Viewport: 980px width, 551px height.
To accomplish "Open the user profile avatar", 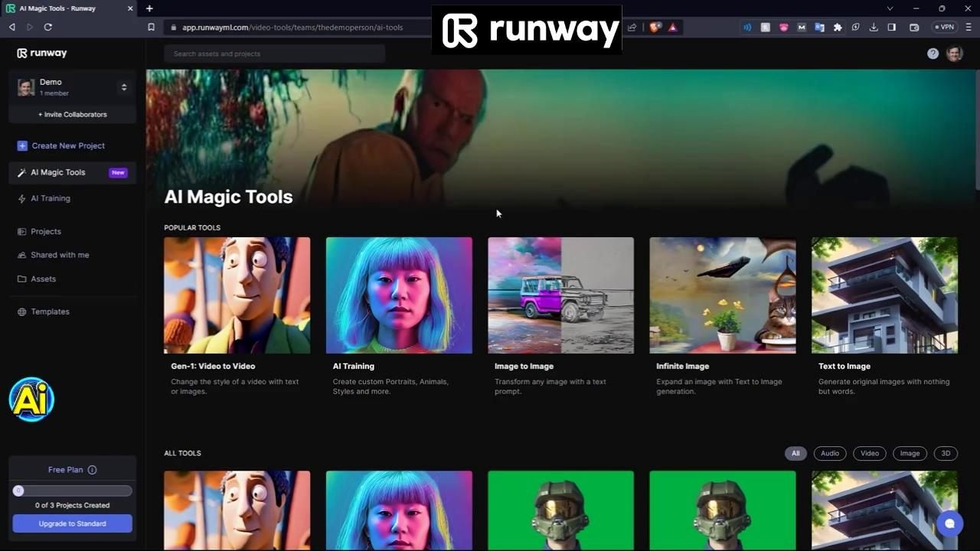I will (954, 54).
